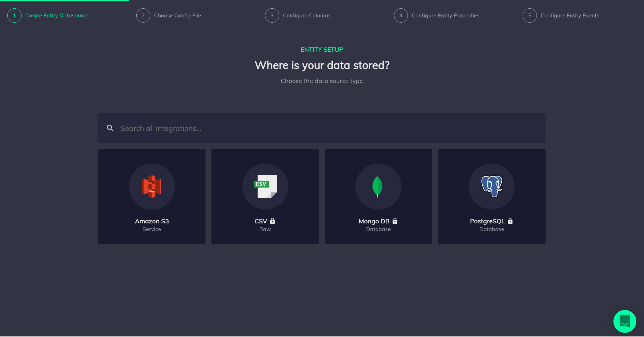Click the Raw label under CSV
The width and height of the screenshot is (644, 337).
(265, 229)
